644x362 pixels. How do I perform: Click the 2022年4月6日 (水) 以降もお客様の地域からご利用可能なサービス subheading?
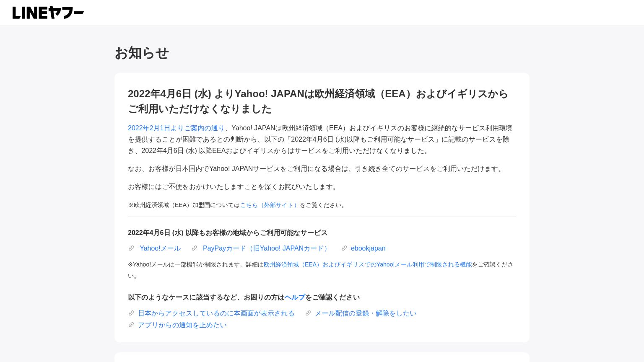[228, 233]
